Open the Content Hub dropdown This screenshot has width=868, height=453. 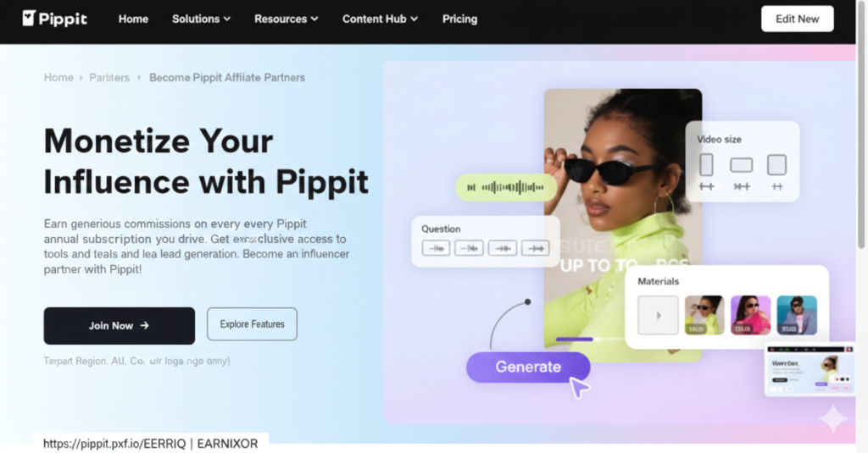click(380, 19)
